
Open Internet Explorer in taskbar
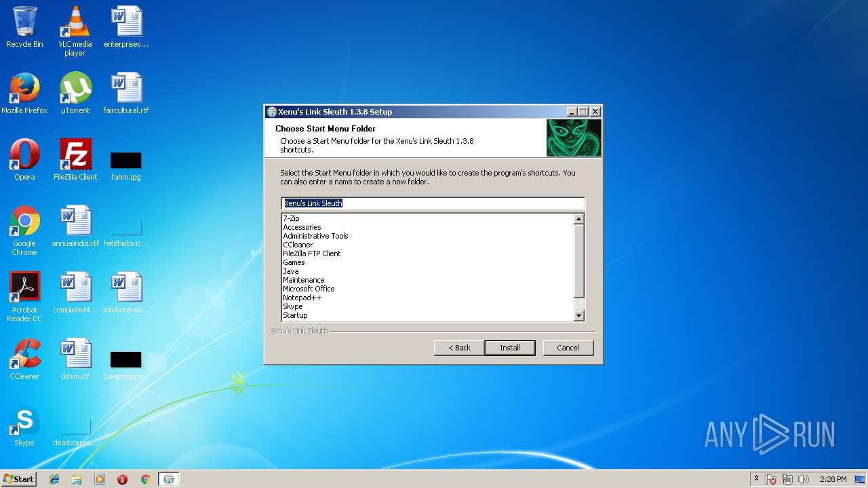point(54,479)
